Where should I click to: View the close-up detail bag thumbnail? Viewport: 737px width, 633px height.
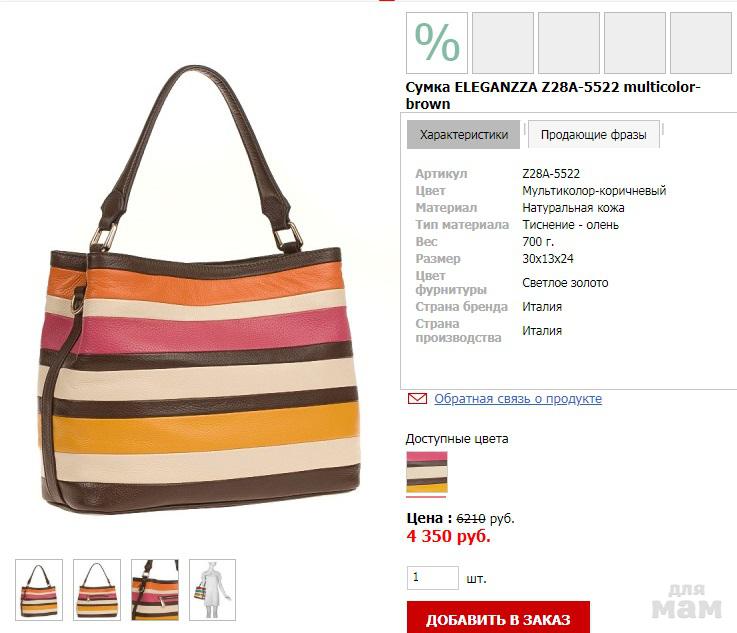pyautogui.click(x=155, y=590)
